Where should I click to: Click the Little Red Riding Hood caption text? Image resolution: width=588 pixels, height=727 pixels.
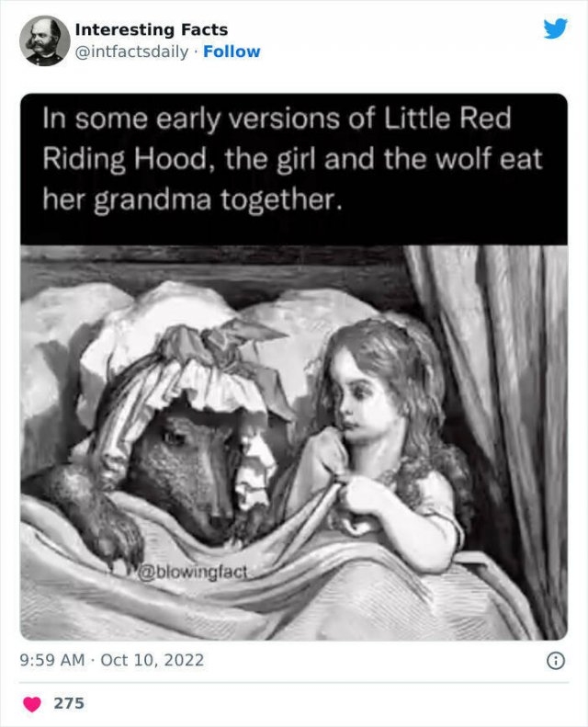click(292, 159)
